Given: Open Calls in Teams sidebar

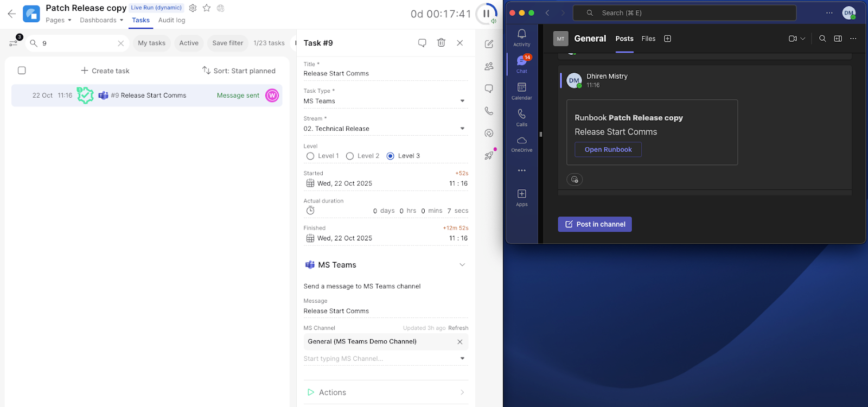Looking at the screenshot, I should point(522,117).
